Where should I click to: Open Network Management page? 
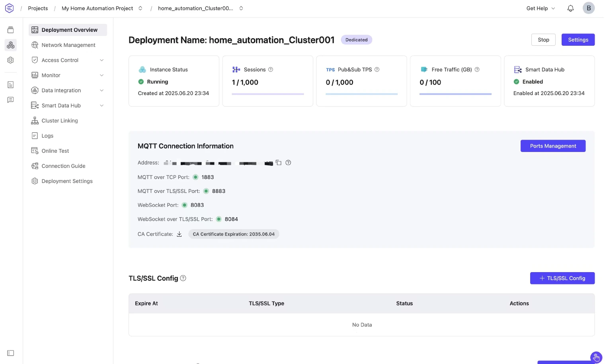[x=68, y=45]
